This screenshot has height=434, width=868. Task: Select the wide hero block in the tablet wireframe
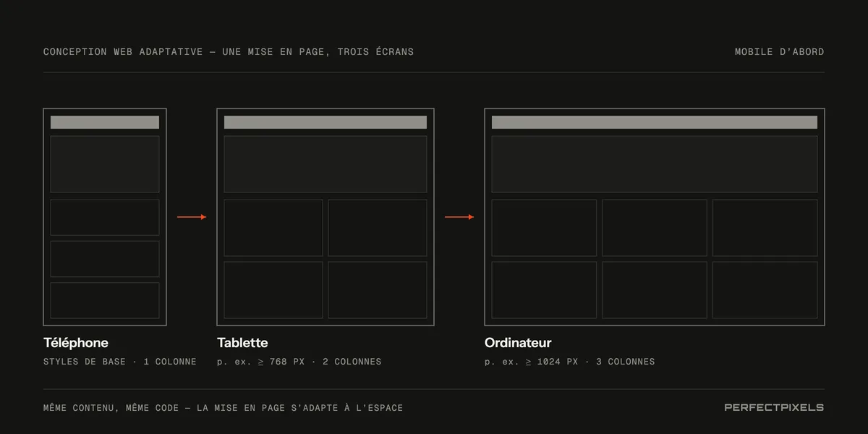[x=325, y=164]
